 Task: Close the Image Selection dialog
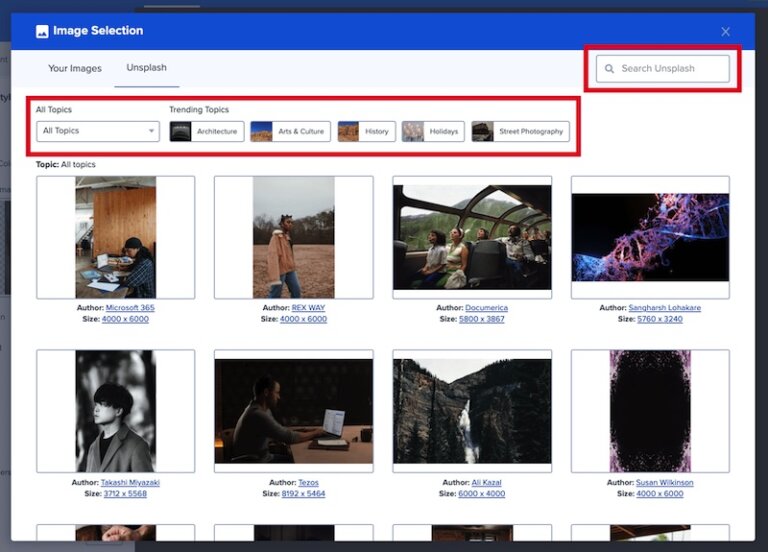(x=726, y=32)
